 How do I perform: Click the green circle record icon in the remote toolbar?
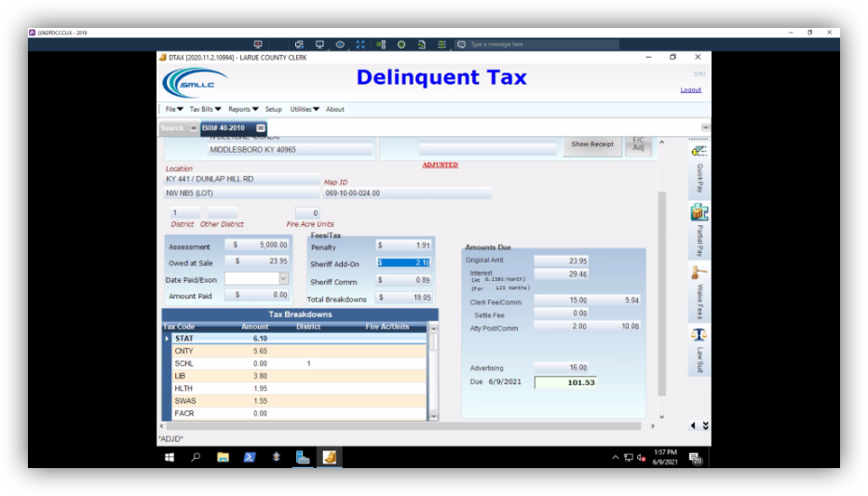[401, 45]
